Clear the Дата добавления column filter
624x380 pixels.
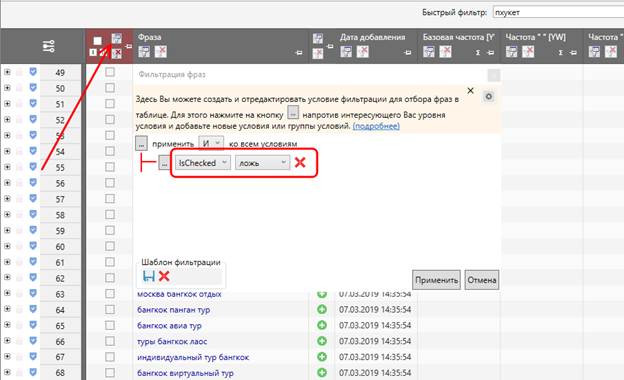pos(363,51)
